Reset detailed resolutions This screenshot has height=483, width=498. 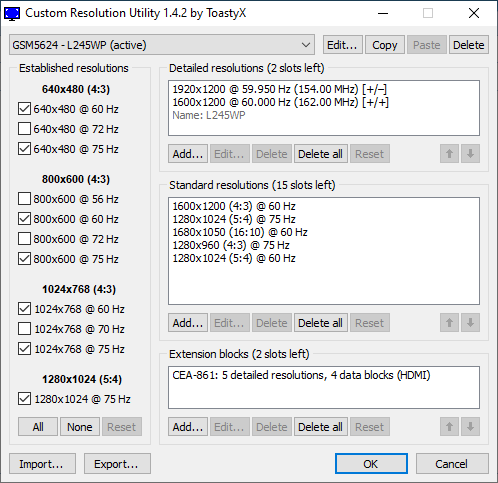click(x=370, y=154)
